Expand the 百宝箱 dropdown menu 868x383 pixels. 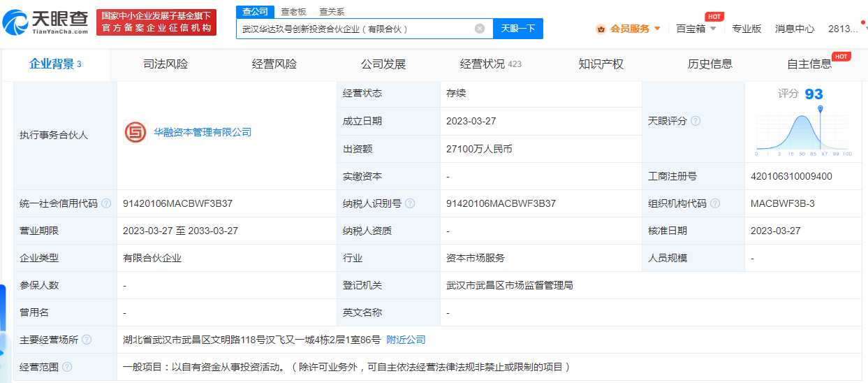point(696,29)
